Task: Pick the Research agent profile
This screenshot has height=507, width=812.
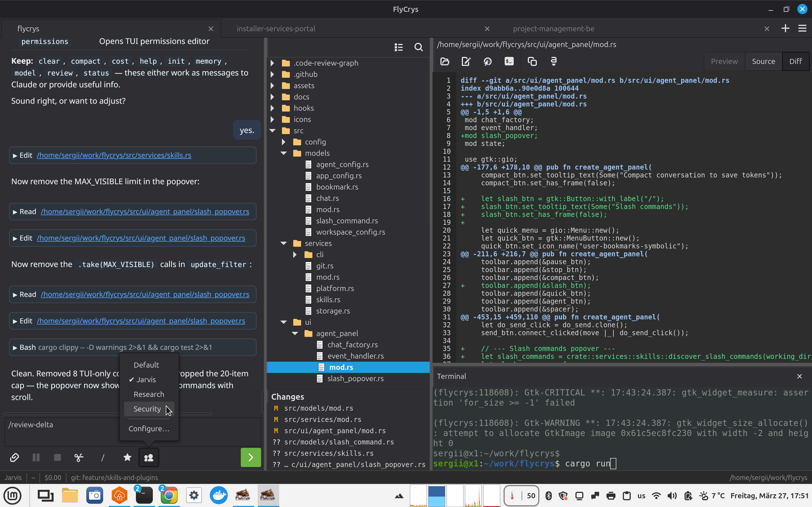Action: (149, 394)
